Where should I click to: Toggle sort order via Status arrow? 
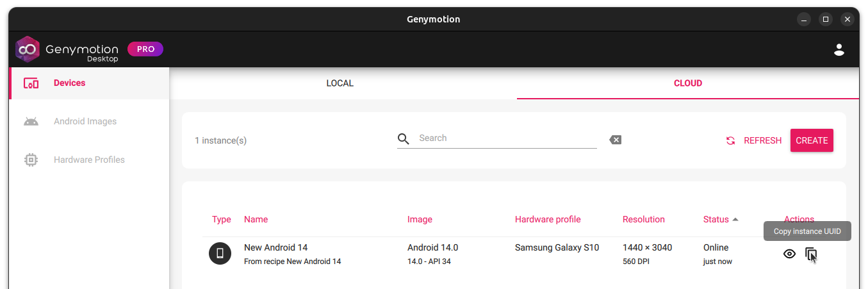coord(735,220)
